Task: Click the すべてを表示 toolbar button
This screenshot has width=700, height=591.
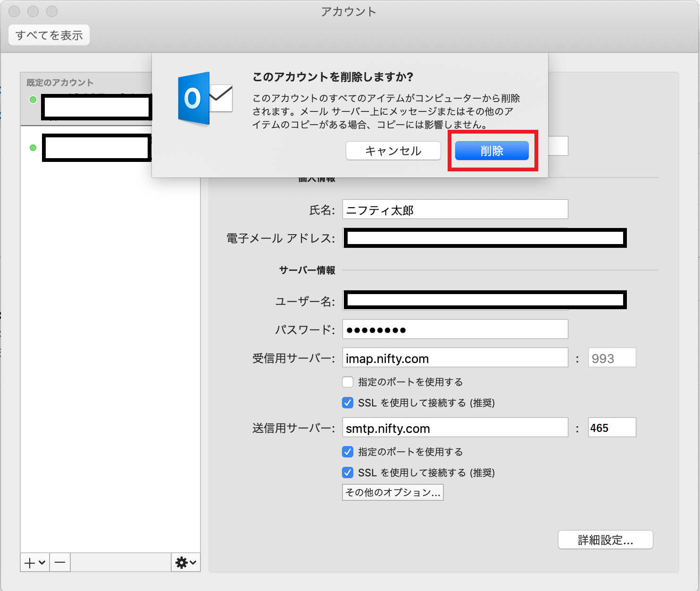Action: (x=49, y=35)
